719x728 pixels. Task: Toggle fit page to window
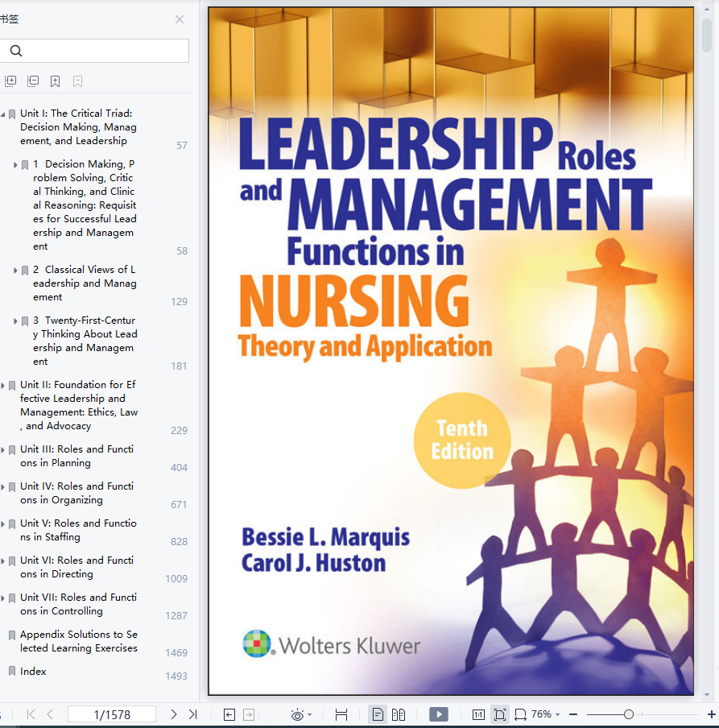(499, 714)
